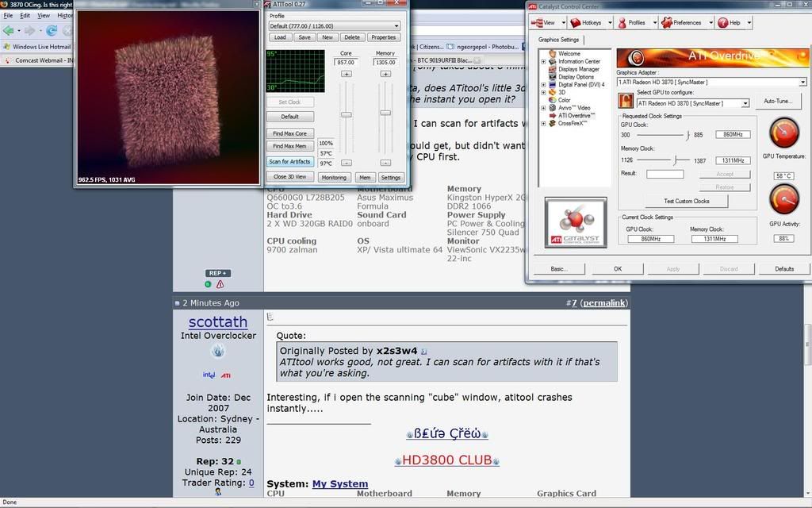Select CrossFireX tree item

click(572, 123)
